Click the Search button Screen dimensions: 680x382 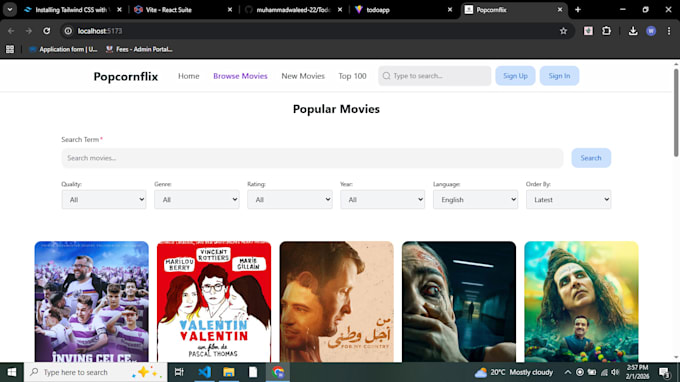pos(591,158)
